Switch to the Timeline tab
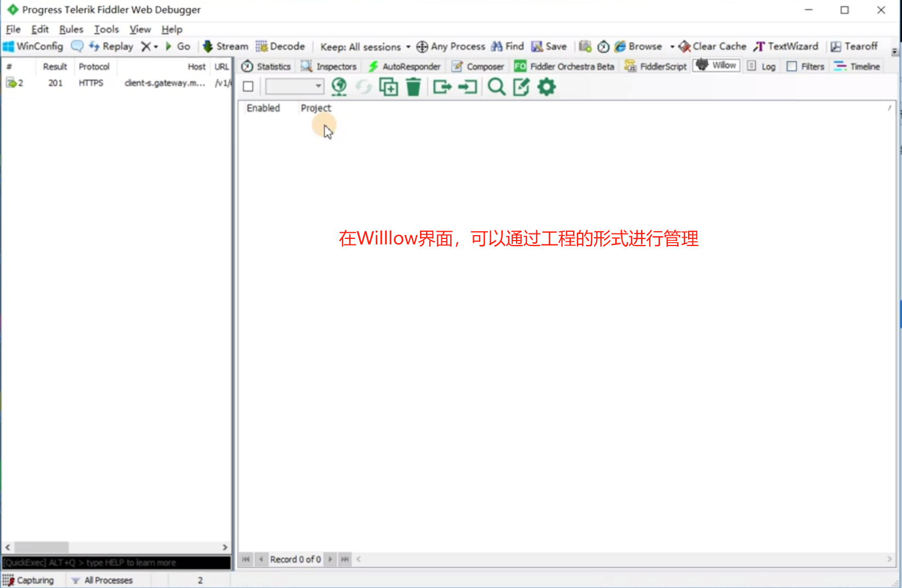 coord(857,66)
